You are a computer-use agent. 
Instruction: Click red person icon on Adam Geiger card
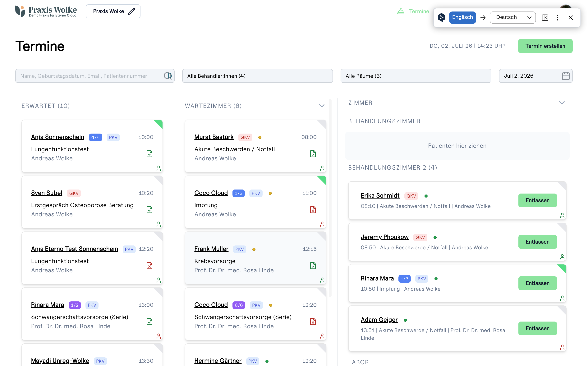562,347
